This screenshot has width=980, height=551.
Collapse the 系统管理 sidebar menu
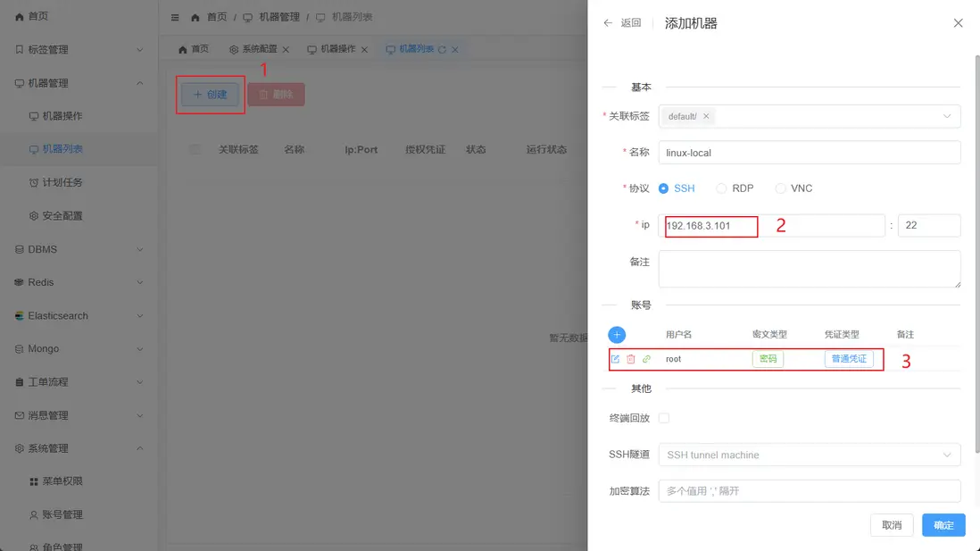[x=79, y=448]
